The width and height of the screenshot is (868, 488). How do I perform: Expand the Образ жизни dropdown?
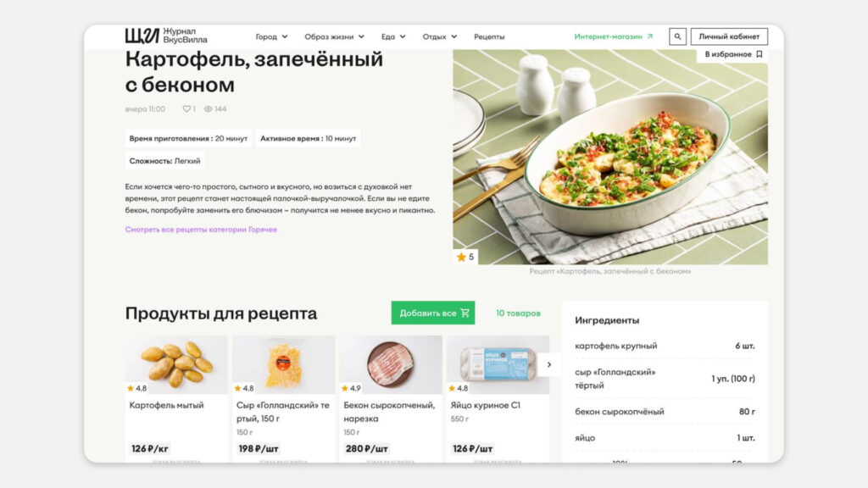(334, 36)
